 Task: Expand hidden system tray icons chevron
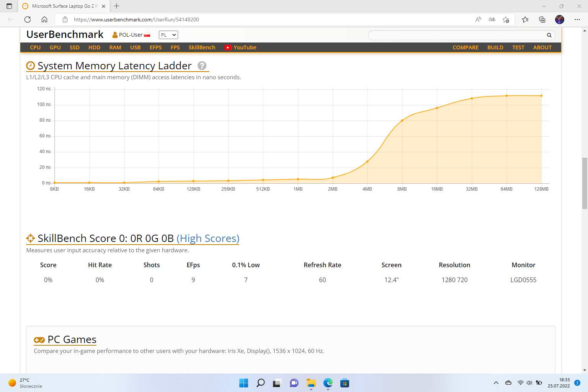(496, 383)
